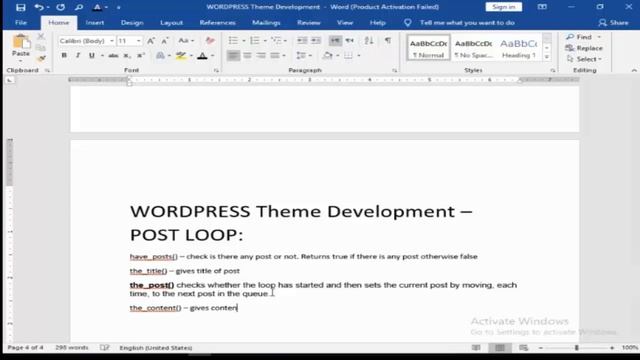The width and height of the screenshot is (640, 360).
Task: Click the Sign in button
Action: pyautogui.click(x=504, y=7)
